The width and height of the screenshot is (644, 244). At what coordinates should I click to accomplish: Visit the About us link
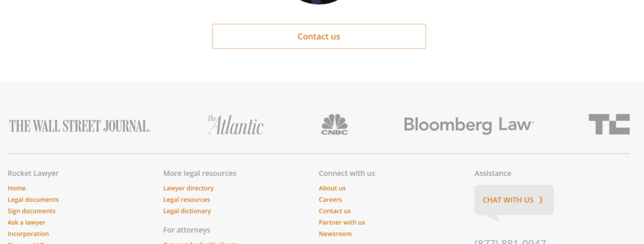click(x=332, y=188)
